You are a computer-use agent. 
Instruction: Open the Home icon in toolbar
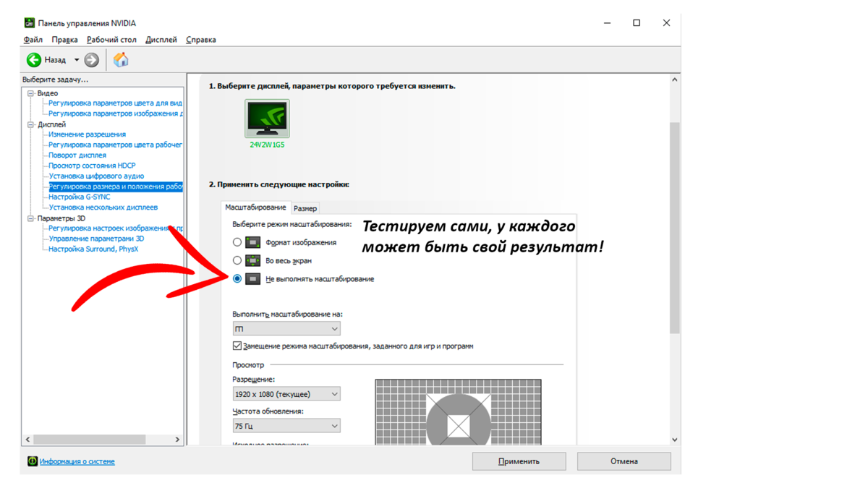click(x=121, y=60)
